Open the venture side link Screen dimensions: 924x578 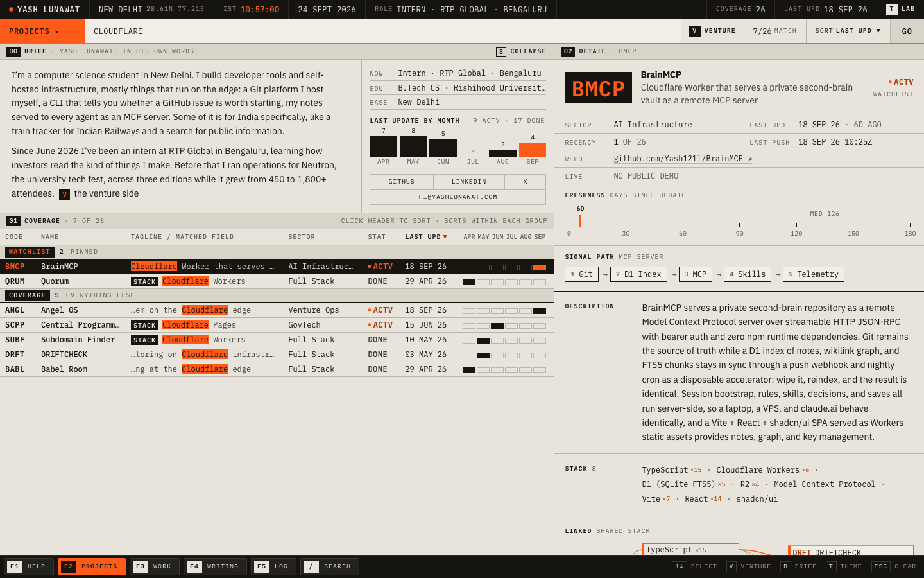[x=99, y=194]
